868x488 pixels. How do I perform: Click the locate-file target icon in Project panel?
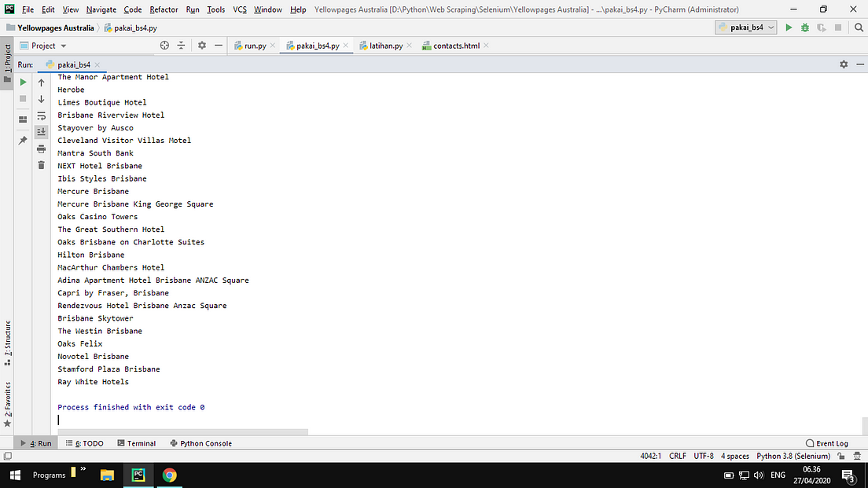(x=164, y=46)
